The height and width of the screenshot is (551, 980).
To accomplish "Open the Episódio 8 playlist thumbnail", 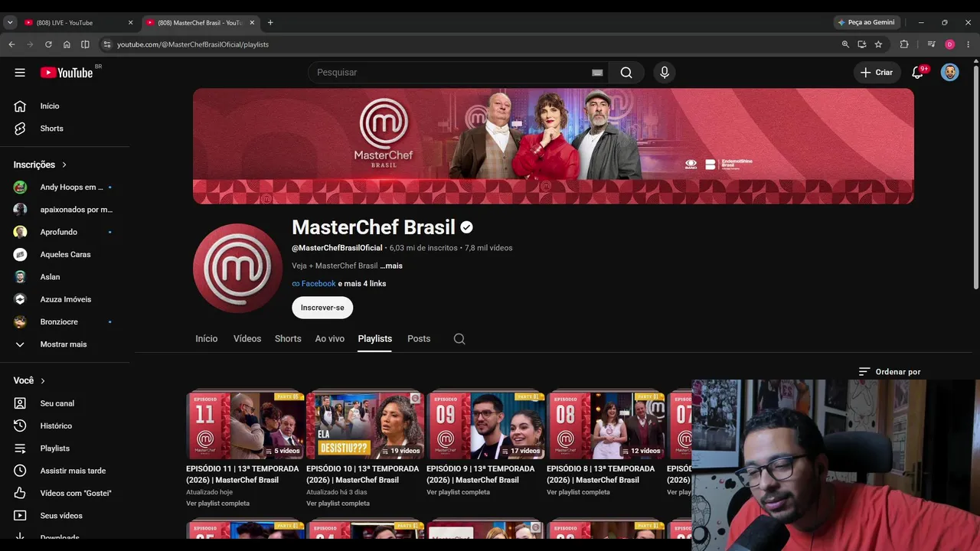I will pyautogui.click(x=606, y=424).
